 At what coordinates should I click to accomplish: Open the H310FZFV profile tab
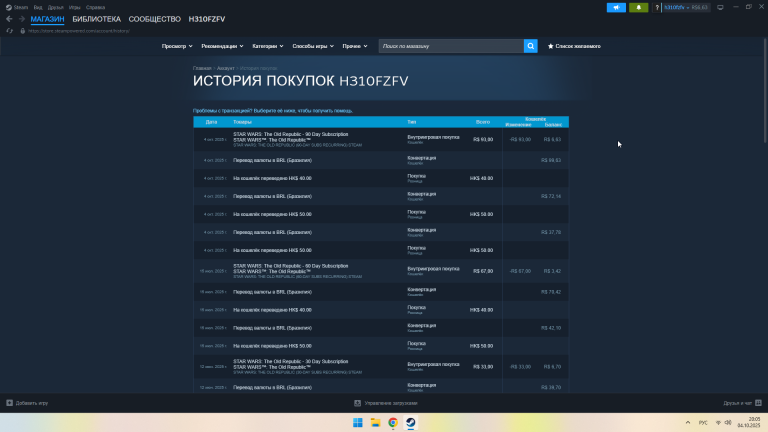[x=207, y=19]
